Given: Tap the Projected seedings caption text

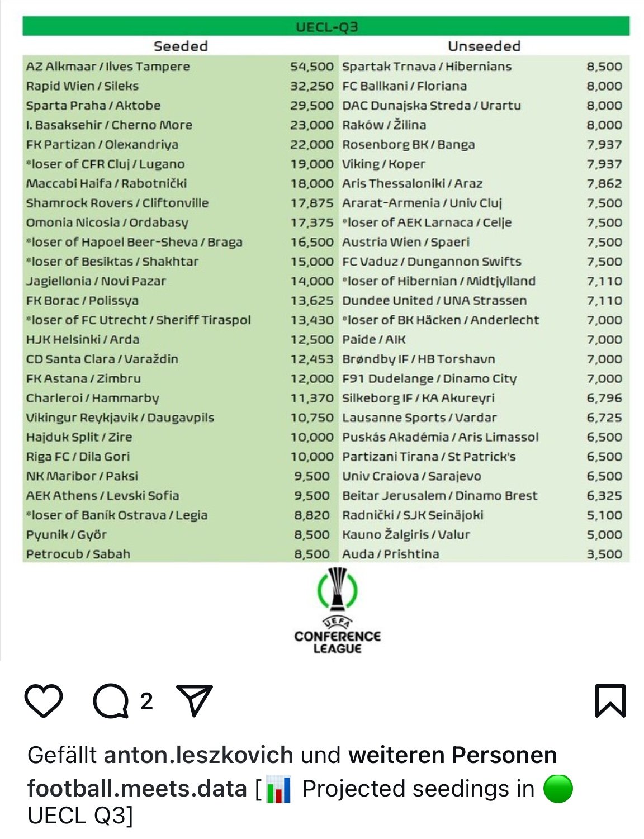Looking at the screenshot, I should click(418, 789).
